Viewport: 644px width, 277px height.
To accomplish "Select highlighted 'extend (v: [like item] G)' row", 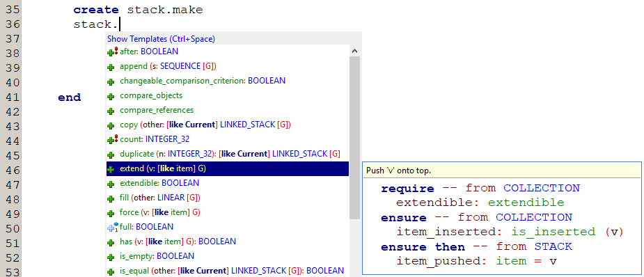I will point(228,168).
